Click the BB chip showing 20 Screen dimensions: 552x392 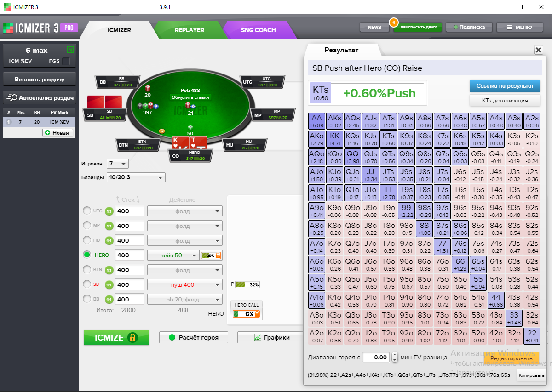(x=148, y=87)
